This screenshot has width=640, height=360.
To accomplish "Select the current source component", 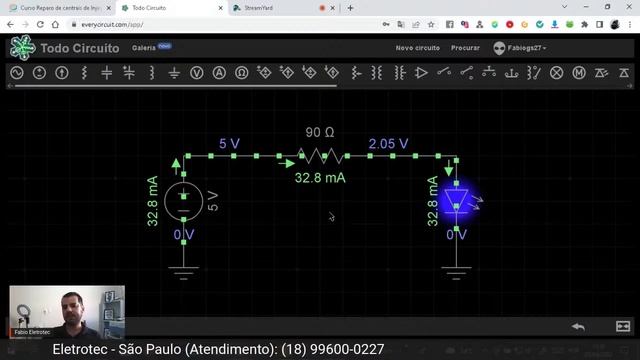I will pyautogui.click(x=62, y=73).
